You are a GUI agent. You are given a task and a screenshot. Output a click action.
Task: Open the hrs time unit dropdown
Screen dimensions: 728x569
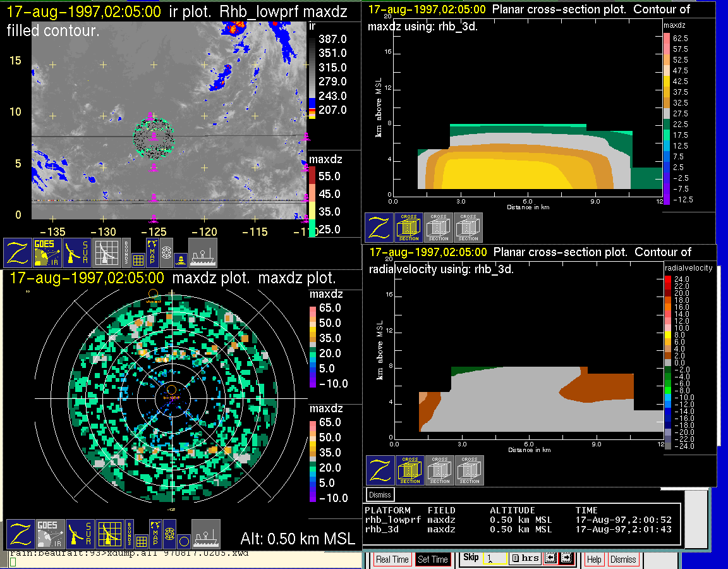coord(524,559)
